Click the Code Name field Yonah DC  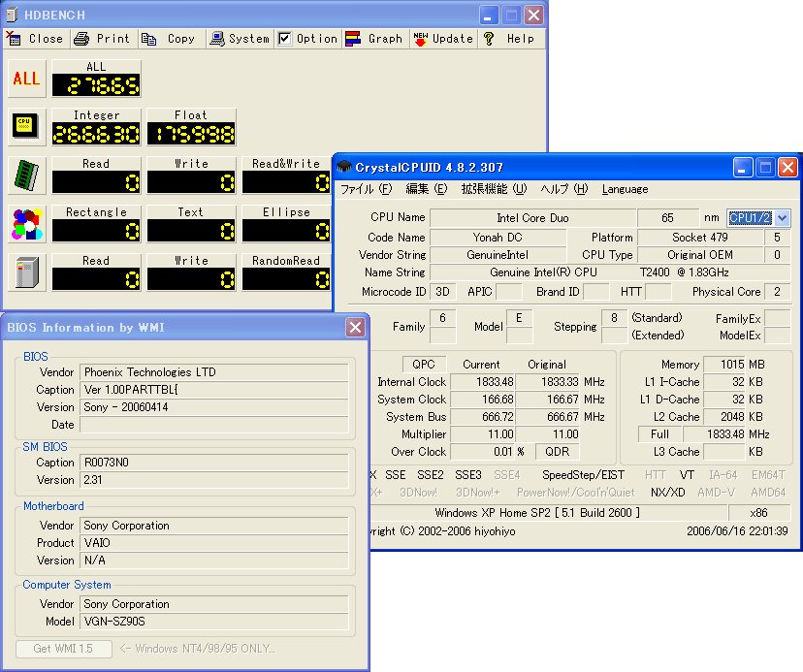[498, 238]
